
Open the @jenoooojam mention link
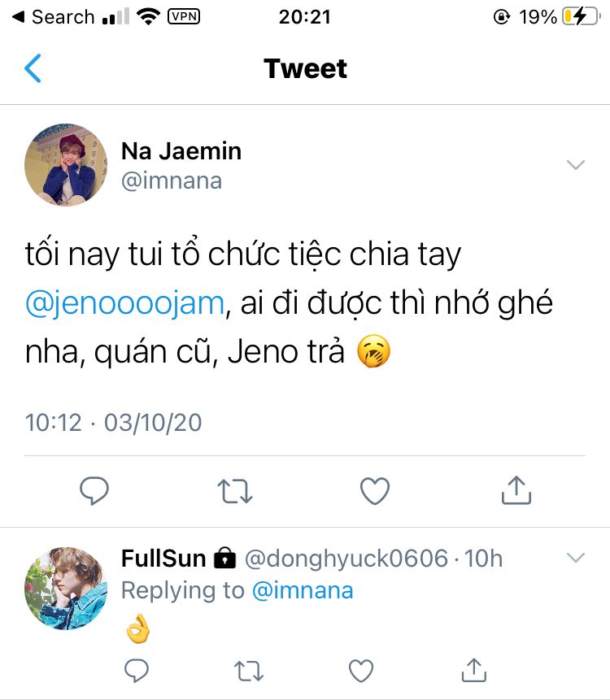tap(124, 303)
